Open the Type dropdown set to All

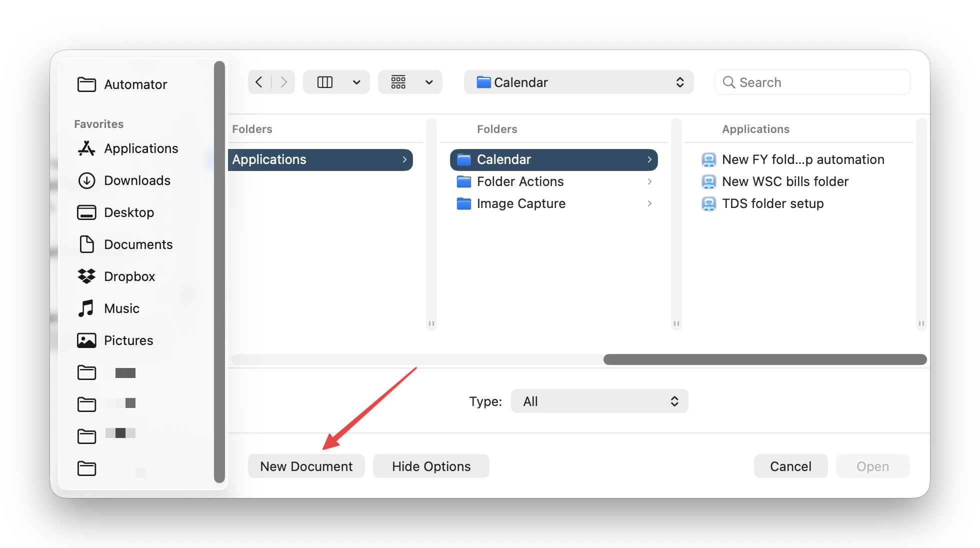[x=598, y=401]
